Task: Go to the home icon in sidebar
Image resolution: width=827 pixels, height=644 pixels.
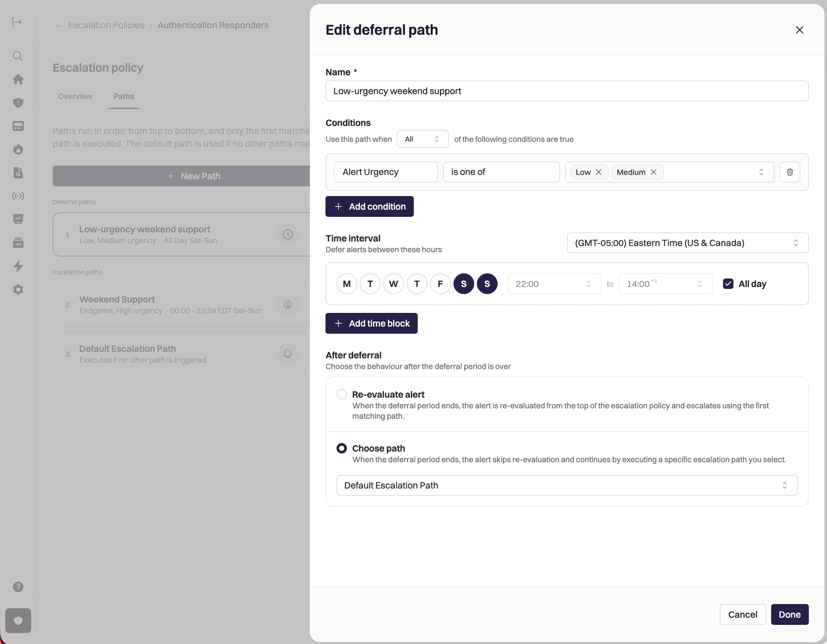Action: click(x=18, y=80)
